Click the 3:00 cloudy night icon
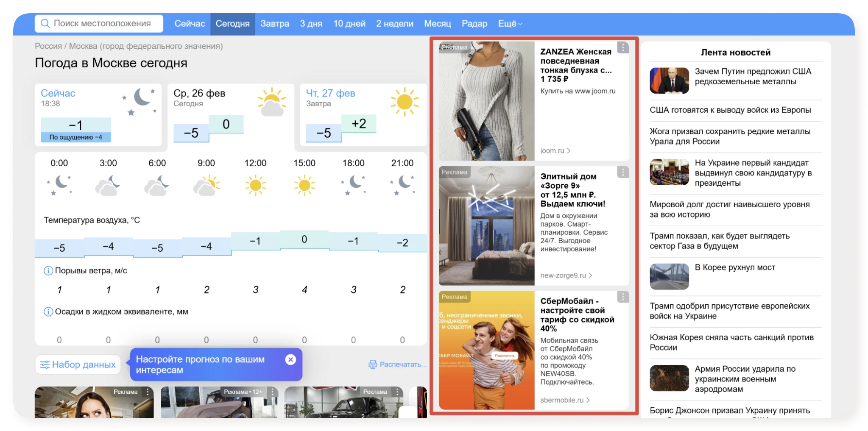Viewport: 868px width, 431px height. [x=108, y=185]
